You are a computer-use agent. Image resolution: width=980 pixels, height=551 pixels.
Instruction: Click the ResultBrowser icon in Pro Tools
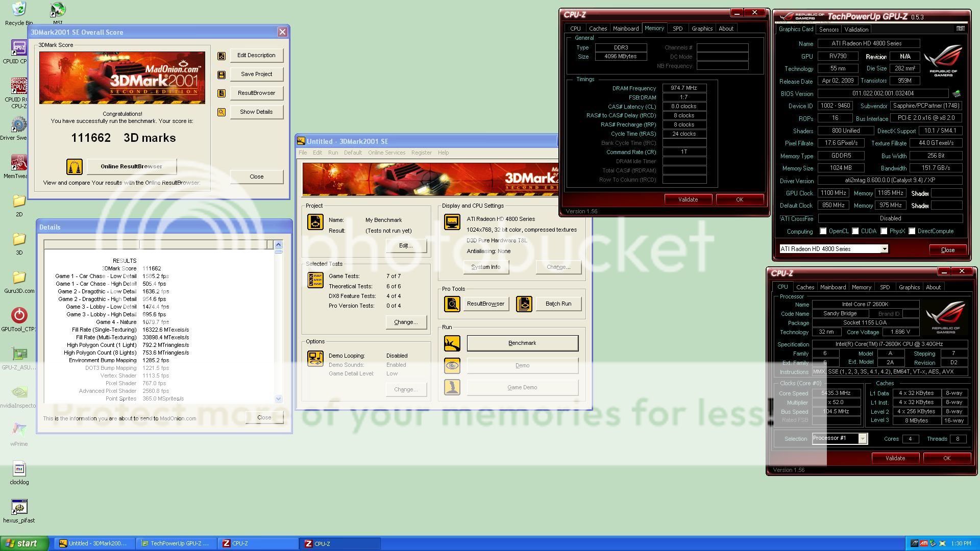coord(452,304)
